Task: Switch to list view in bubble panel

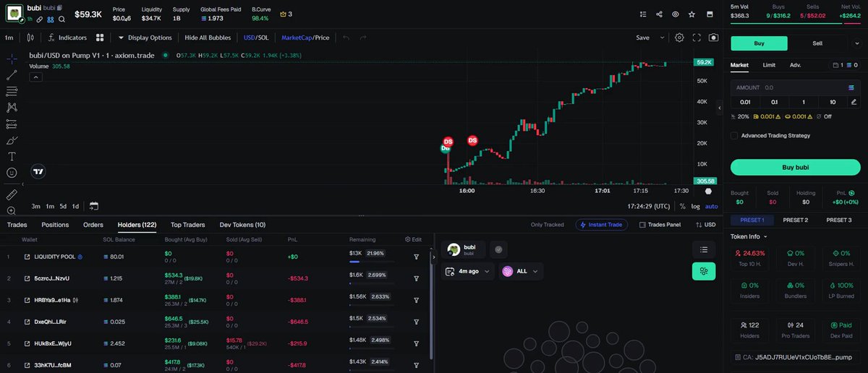Action: pyautogui.click(x=703, y=249)
